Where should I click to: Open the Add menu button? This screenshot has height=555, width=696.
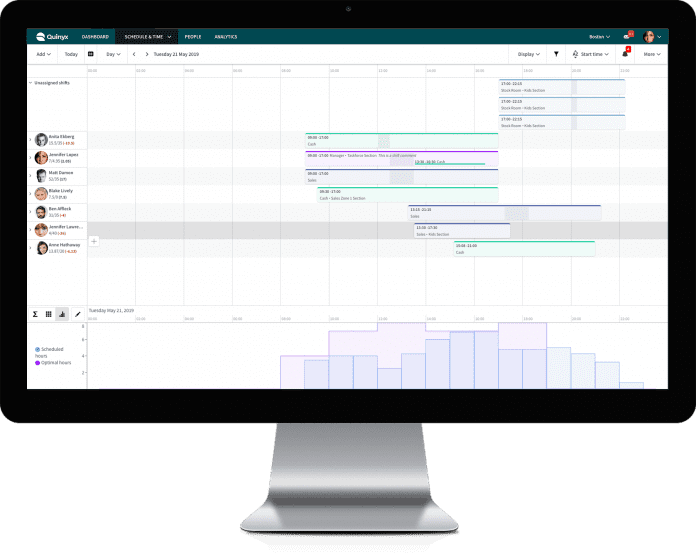click(x=43, y=54)
